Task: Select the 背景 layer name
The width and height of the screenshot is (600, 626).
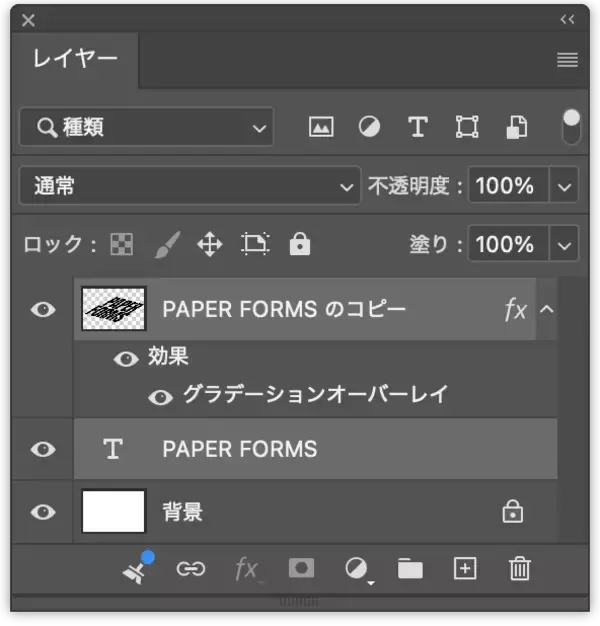Action: click(182, 512)
